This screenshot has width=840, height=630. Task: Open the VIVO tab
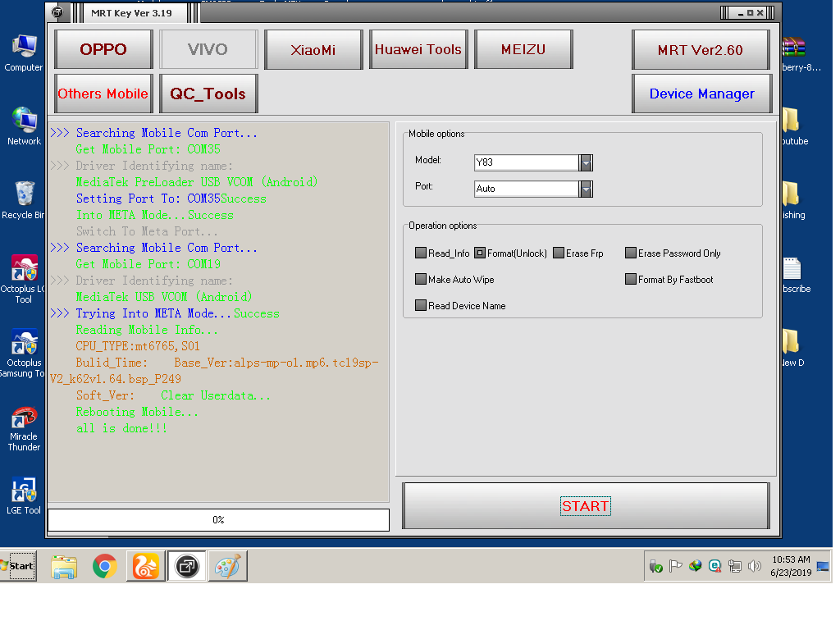208,49
